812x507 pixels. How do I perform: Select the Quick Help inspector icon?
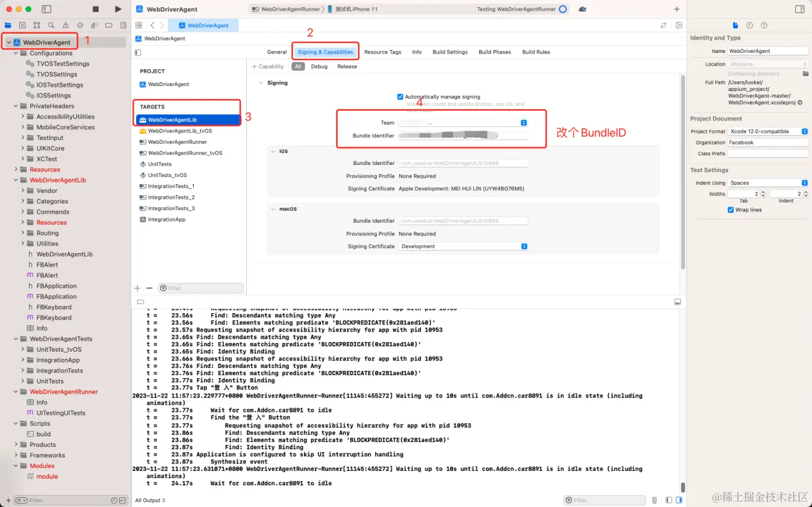point(764,25)
